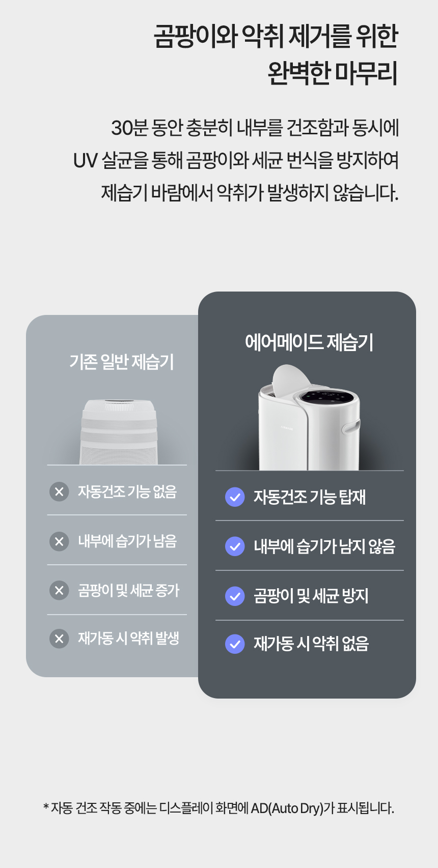Click the X icon beside 내부에 습기가 남음
This screenshot has height=868, width=438.
click(59, 541)
